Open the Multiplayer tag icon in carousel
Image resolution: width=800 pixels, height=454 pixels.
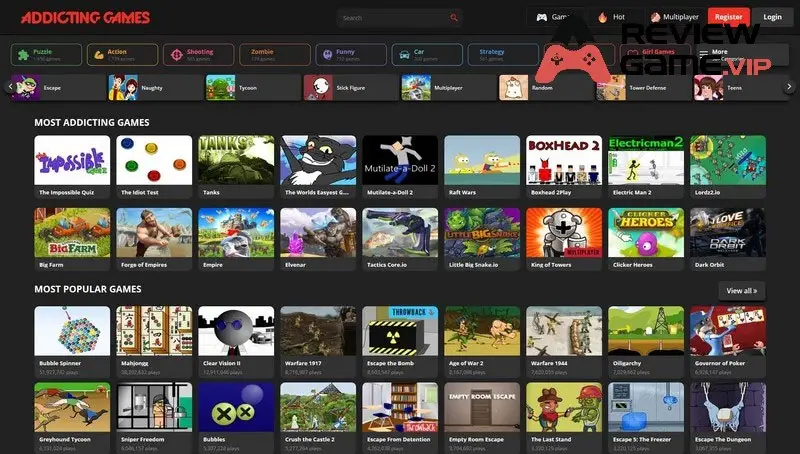(416, 87)
